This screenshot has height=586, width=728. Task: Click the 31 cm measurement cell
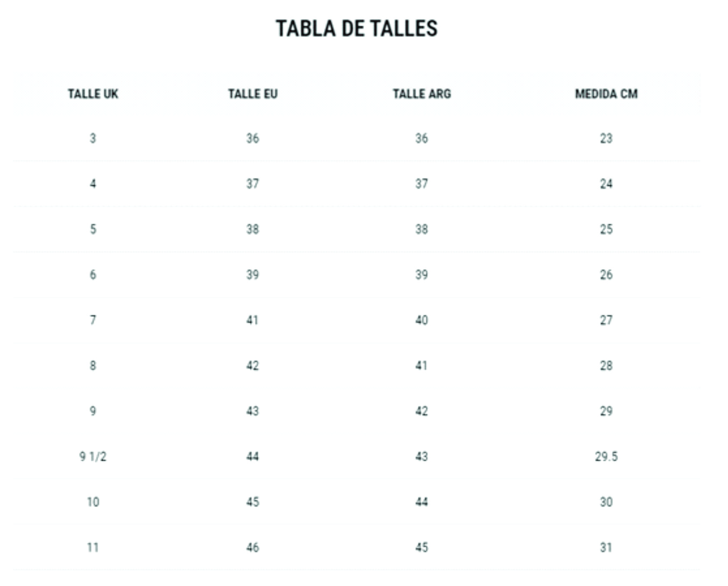(x=606, y=548)
